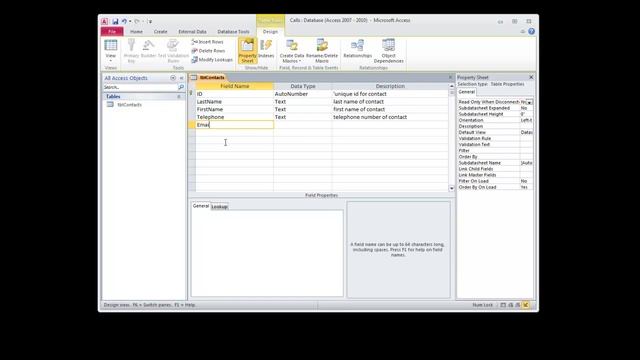
Task: Open the All Access Objects dropdown menu
Action: 173,78
